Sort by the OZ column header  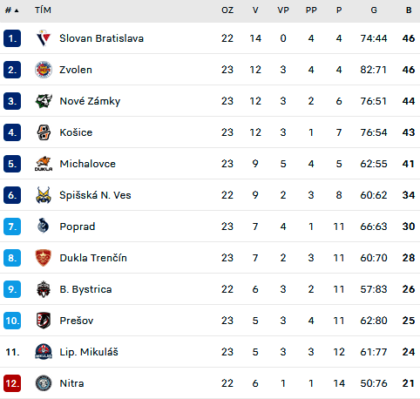point(227,10)
